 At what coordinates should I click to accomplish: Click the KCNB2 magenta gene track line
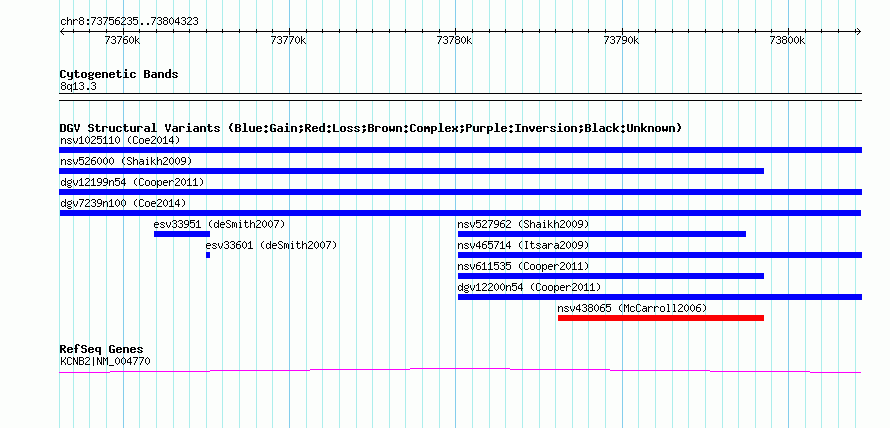click(460, 371)
